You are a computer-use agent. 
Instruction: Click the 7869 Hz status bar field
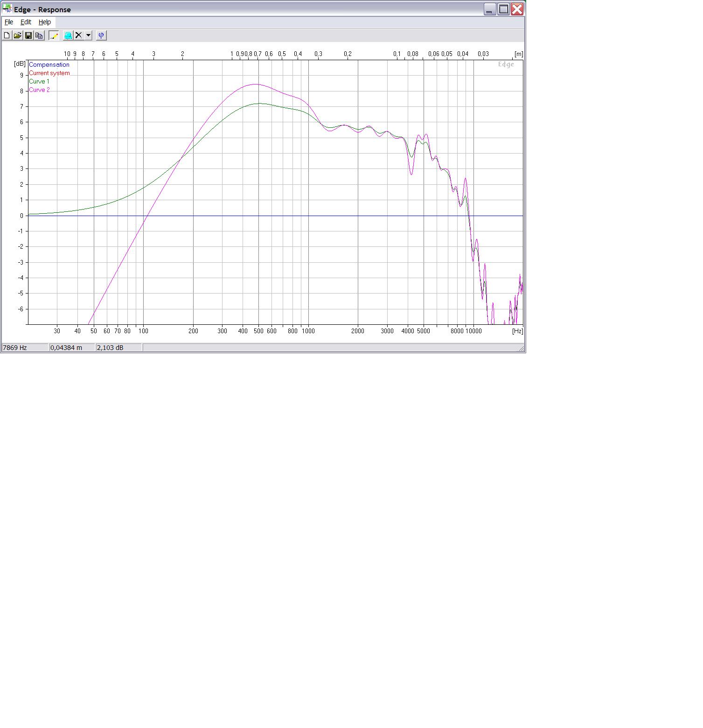25,348
